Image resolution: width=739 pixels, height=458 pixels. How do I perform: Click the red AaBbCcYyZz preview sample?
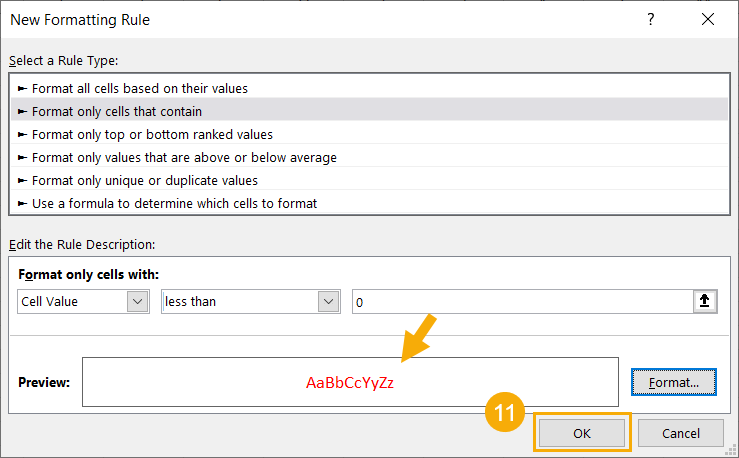click(350, 383)
